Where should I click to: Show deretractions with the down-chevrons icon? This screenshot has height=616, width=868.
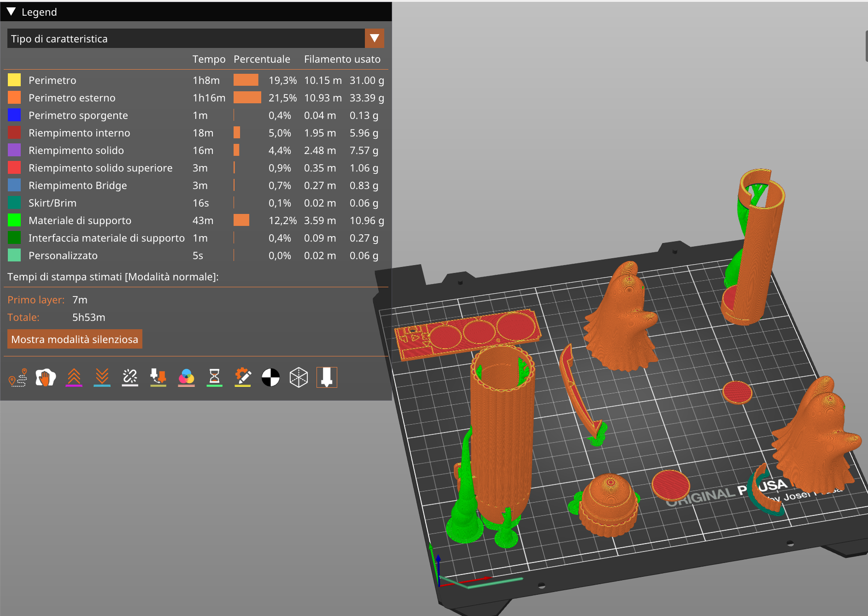[x=102, y=378]
